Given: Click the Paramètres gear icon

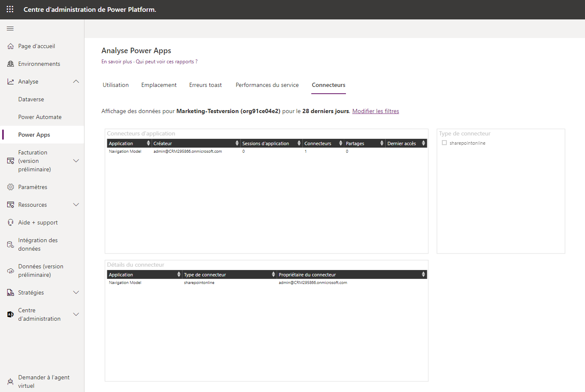Looking at the screenshot, I should tap(11, 187).
